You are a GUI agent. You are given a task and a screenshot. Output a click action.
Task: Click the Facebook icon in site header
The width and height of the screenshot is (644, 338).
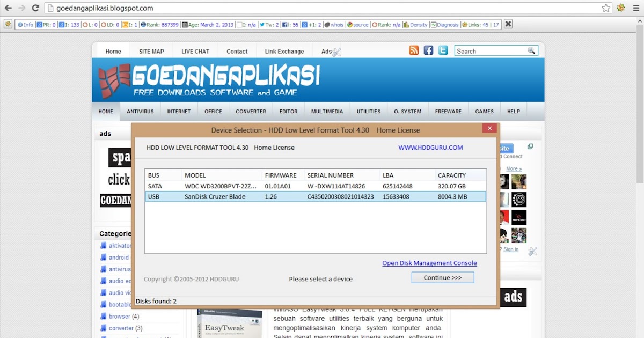click(428, 50)
